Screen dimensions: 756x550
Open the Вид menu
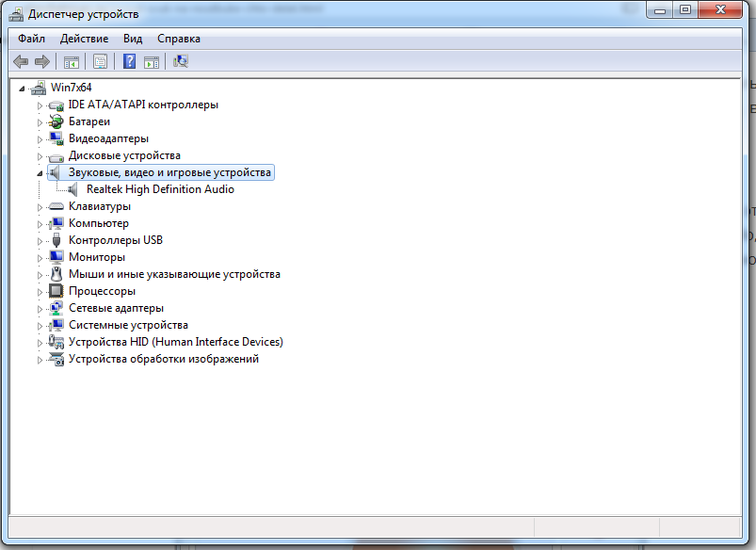[x=133, y=39]
